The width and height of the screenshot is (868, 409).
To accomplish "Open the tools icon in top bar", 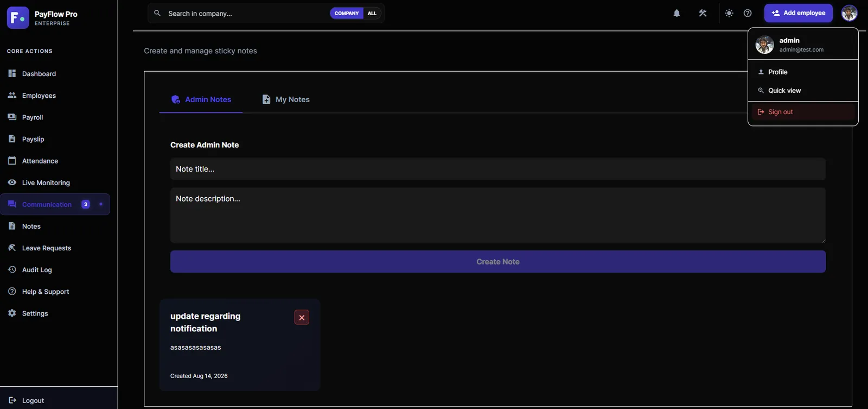I will click(703, 13).
